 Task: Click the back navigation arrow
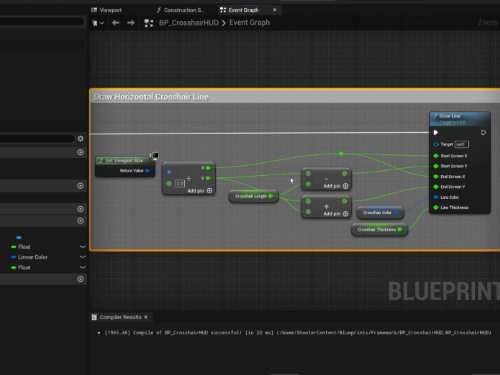point(115,23)
